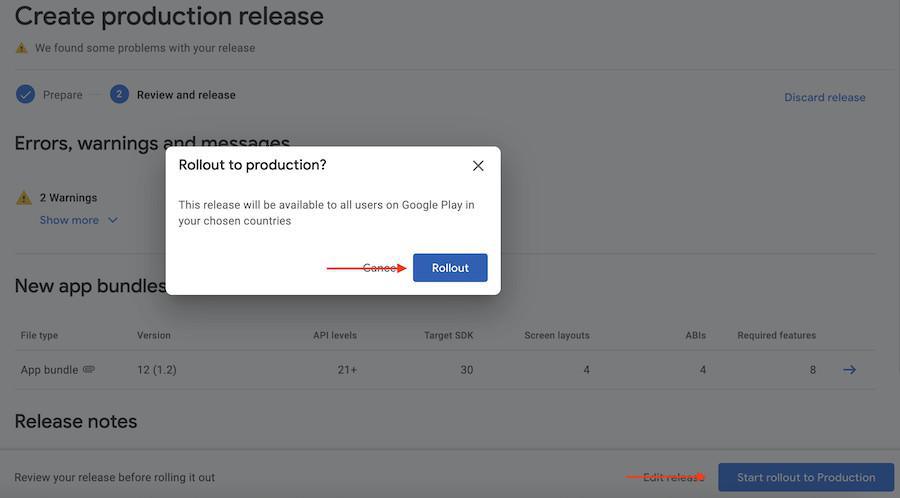The width and height of the screenshot is (900, 498).
Task: Click the Version column header
Action: (x=154, y=335)
